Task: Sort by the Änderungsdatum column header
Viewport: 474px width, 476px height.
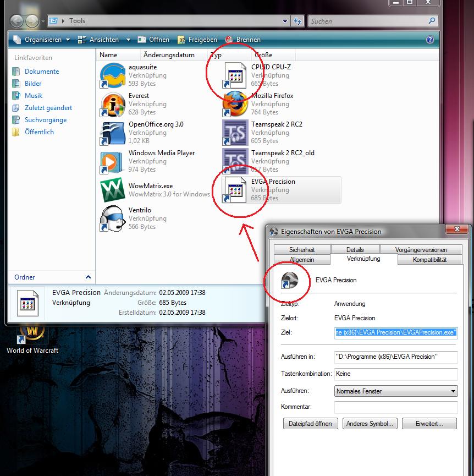Action: pos(174,55)
